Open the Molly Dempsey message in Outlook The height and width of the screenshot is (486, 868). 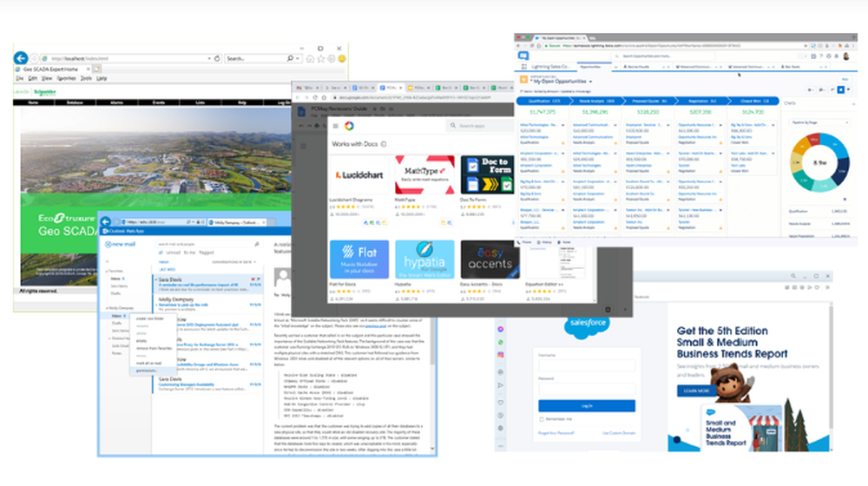pyautogui.click(x=208, y=302)
